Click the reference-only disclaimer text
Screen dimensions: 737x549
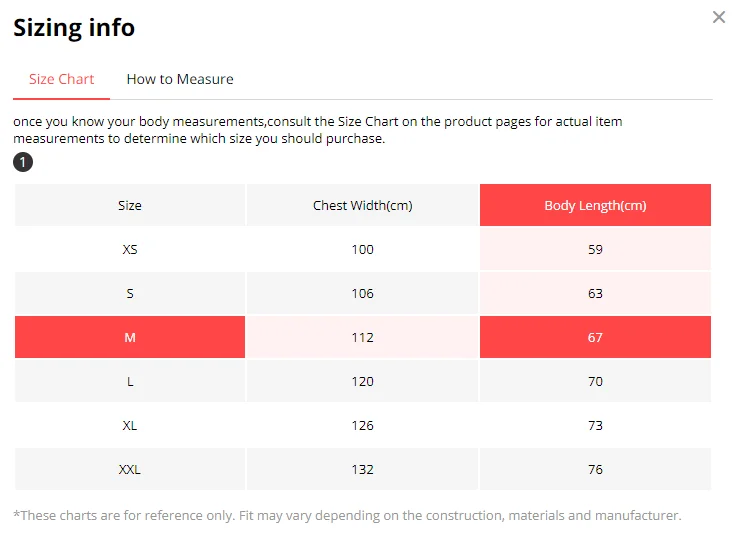tap(347, 516)
